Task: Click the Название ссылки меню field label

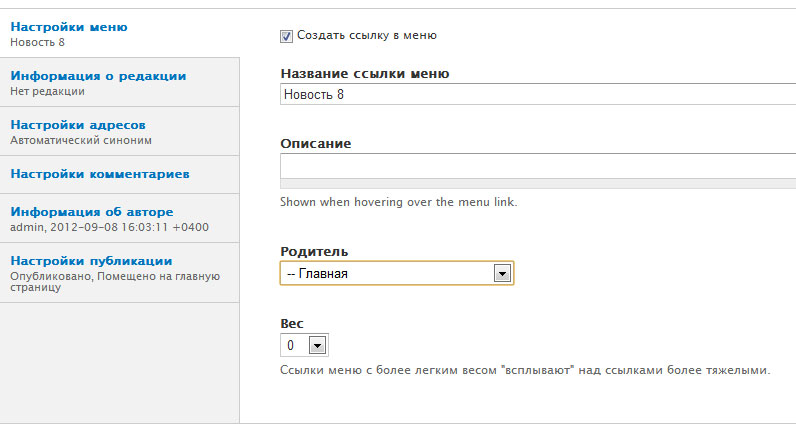Action: click(x=364, y=74)
